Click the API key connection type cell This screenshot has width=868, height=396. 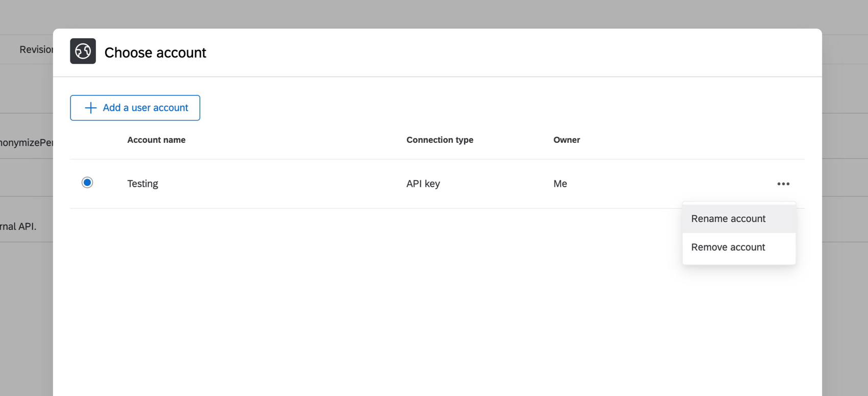[423, 184]
